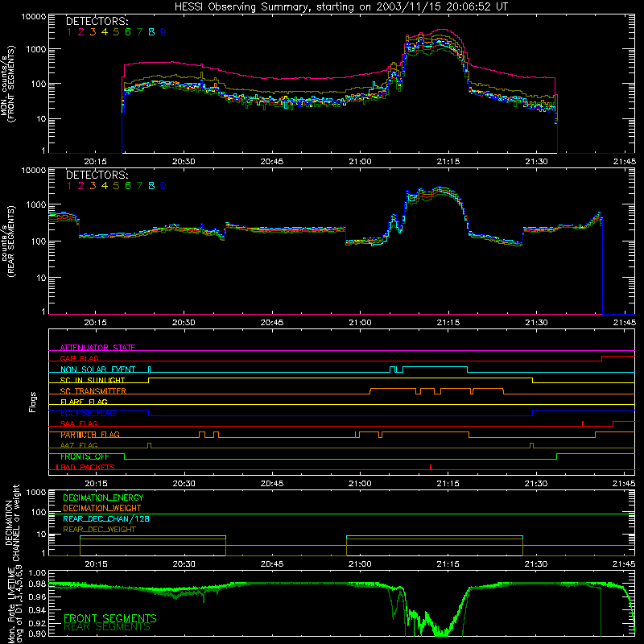644x644 pixels.
Task: Click the SC_TRANSMITTER flag label
Action: point(93,390)
